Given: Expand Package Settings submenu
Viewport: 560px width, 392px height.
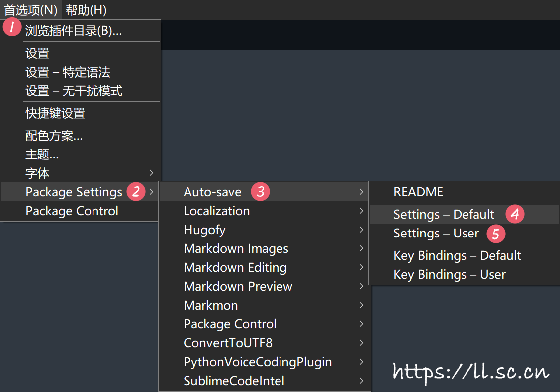Looking at the screenshot, I should pos(74,192).
